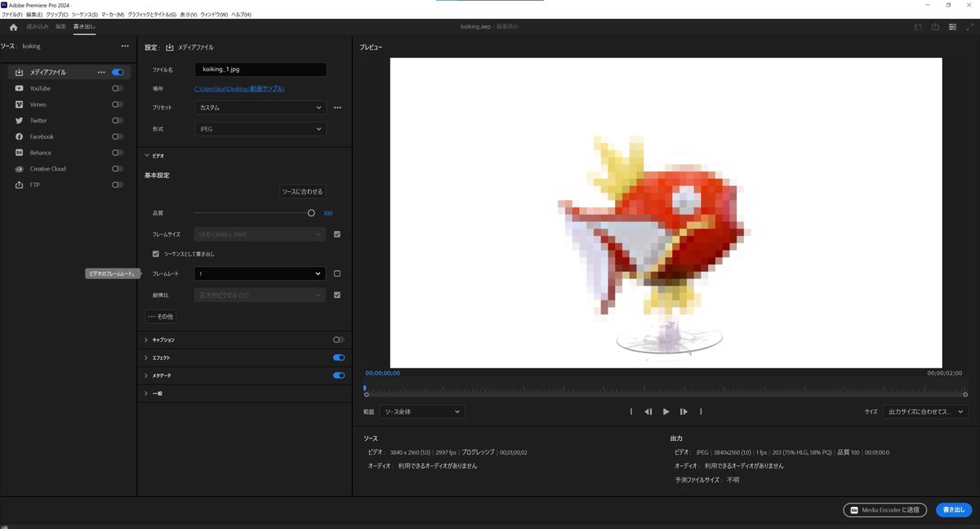Collapse the ビデオ section
980x529 pixels.
146,155
